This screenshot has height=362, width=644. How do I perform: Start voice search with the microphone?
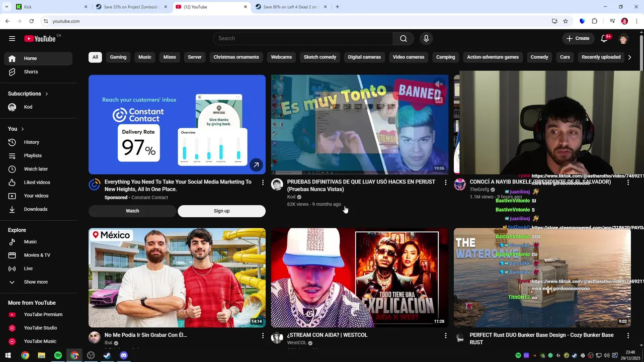click(x=426, y=39)
